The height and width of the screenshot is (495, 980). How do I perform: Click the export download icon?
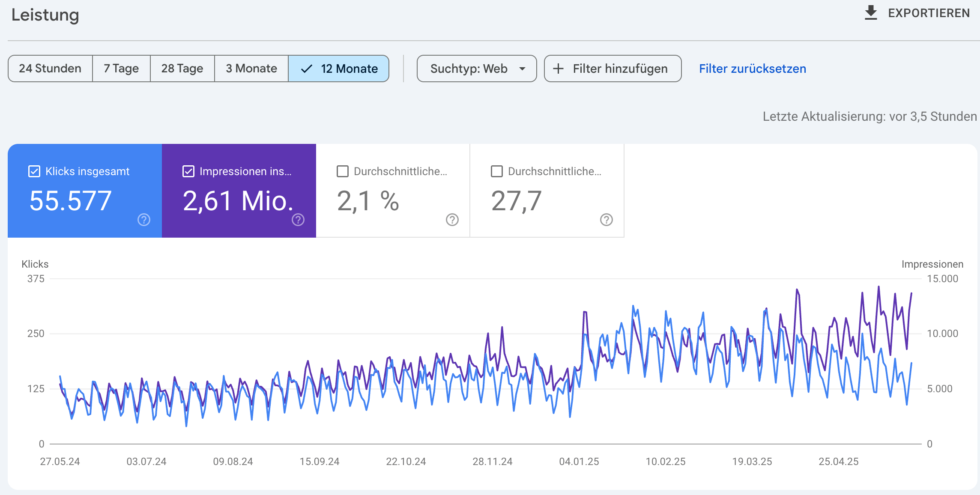click(871, 13)
